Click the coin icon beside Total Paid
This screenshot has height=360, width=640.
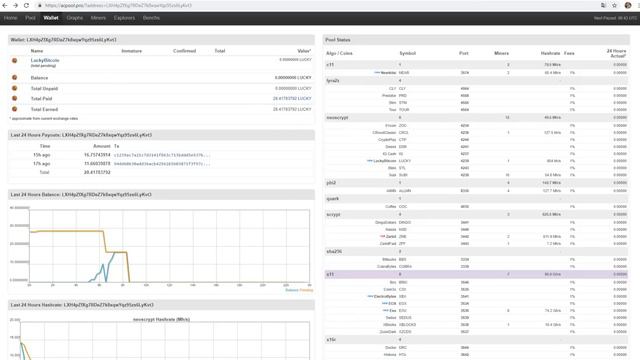tap(14, 98)
